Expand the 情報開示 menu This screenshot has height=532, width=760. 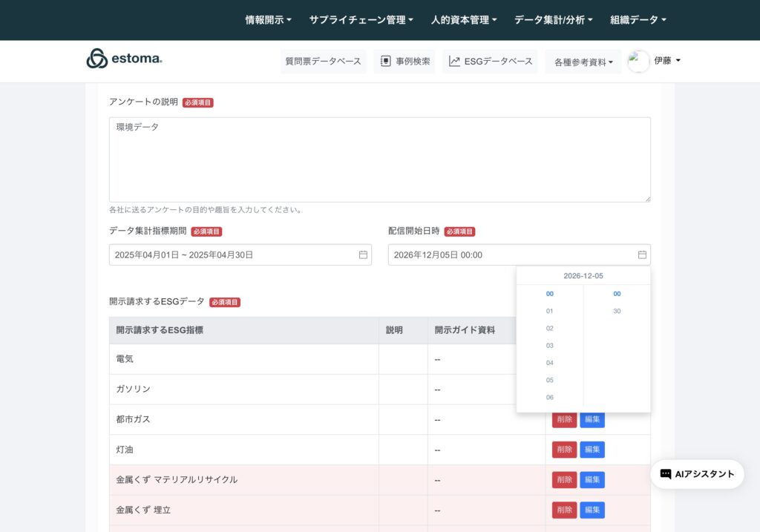coord(268,20)
